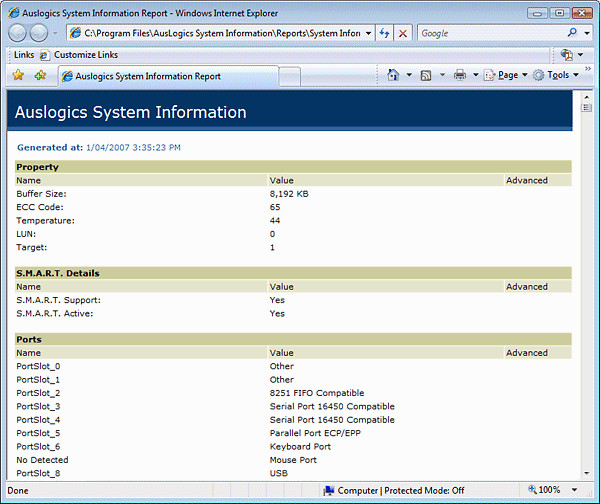
Task: Open the search provider options dropdown
Action: coord(587,33)
